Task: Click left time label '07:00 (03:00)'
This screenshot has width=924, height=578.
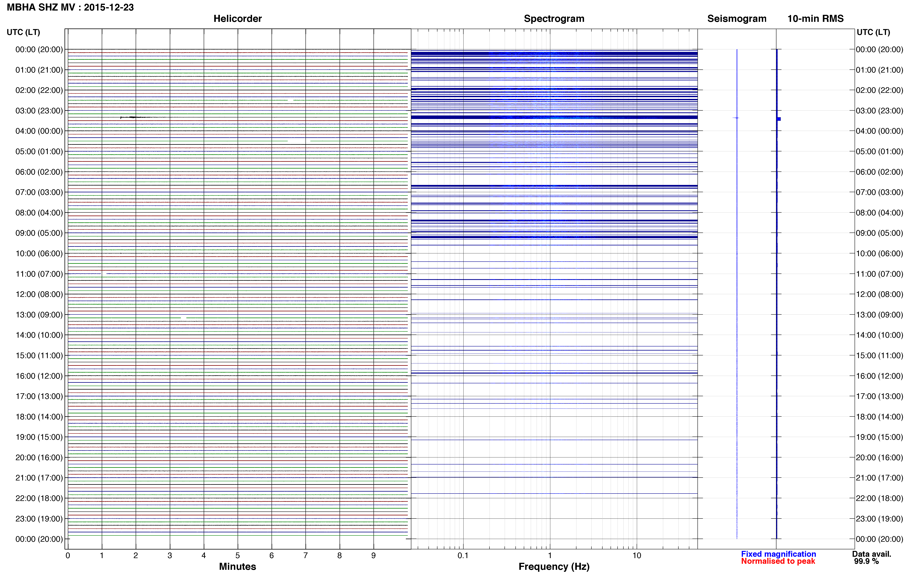Action: (39, 192)
